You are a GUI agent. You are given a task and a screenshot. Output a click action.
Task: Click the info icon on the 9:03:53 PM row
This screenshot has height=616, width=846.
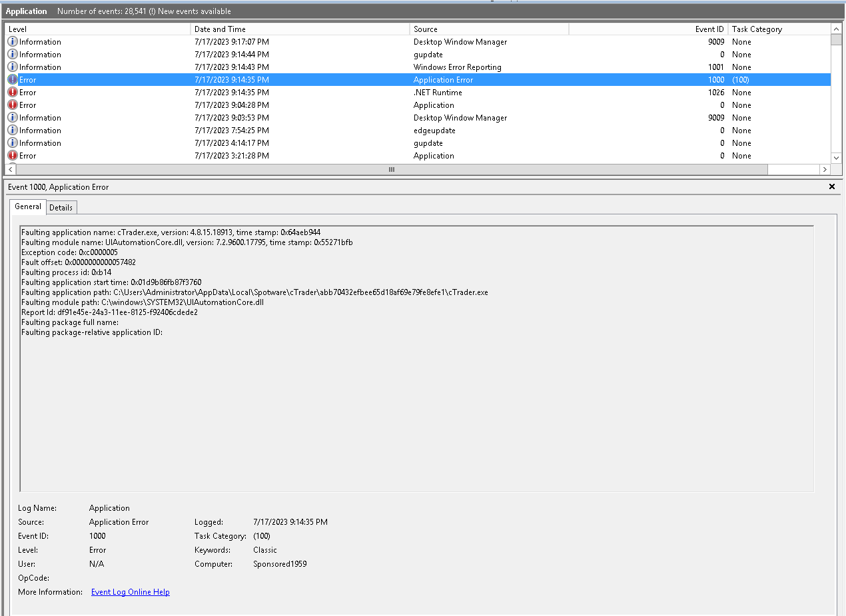[x=13, y=118]
